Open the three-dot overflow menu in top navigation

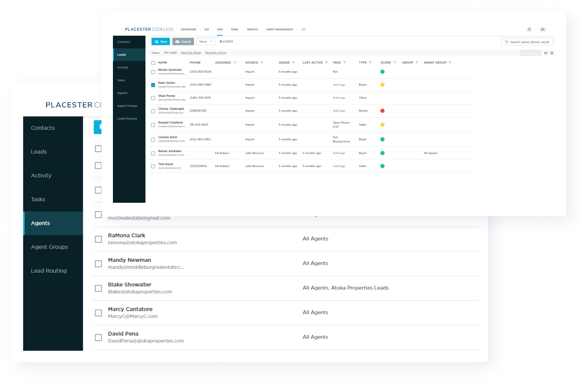(x=303, y=29)
